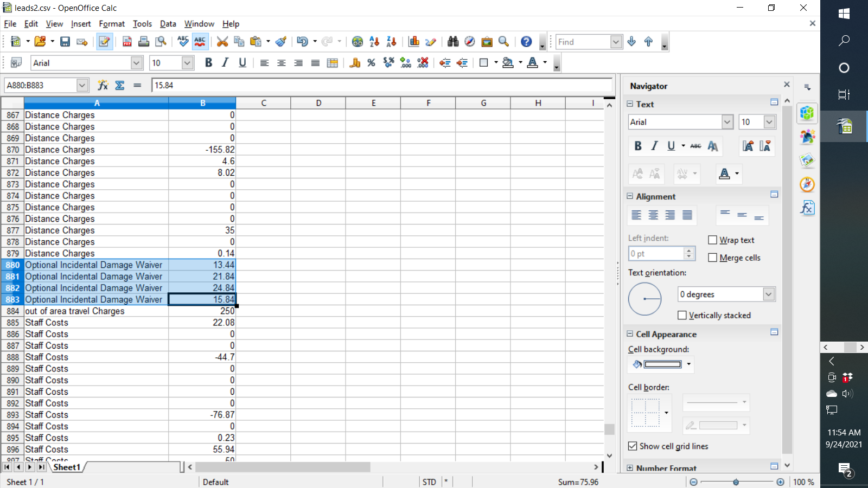
Task: Check the Merge cells option
Action: (713, 258)
